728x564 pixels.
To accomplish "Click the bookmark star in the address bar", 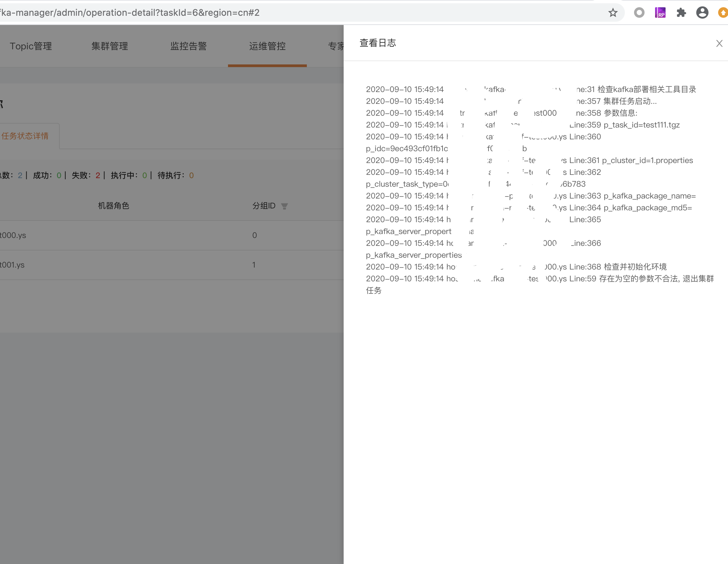I will point(613,13).
